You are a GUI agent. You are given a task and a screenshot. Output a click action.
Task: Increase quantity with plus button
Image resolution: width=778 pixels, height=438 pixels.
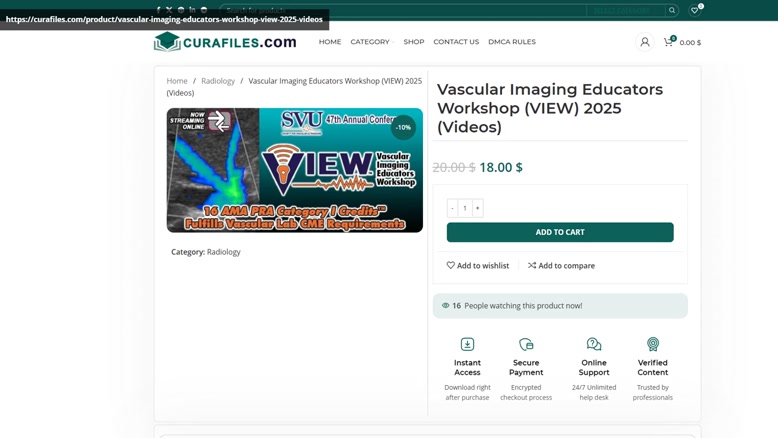click(x=477, y=208)
